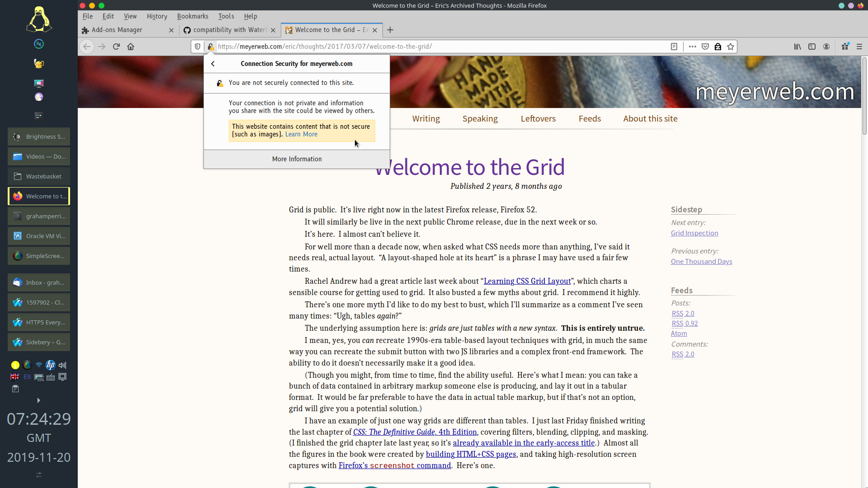Switch to the Wastebasket window task

pos(39,176)
